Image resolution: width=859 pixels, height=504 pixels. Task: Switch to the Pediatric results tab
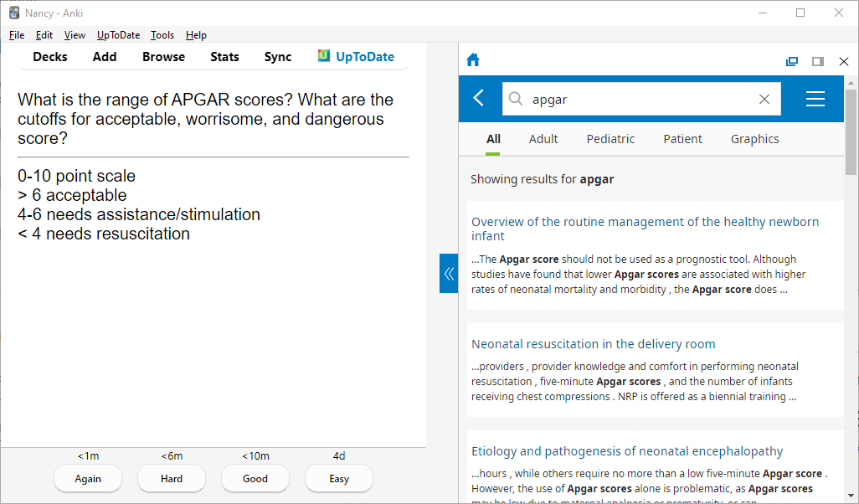tap(610, 139)
